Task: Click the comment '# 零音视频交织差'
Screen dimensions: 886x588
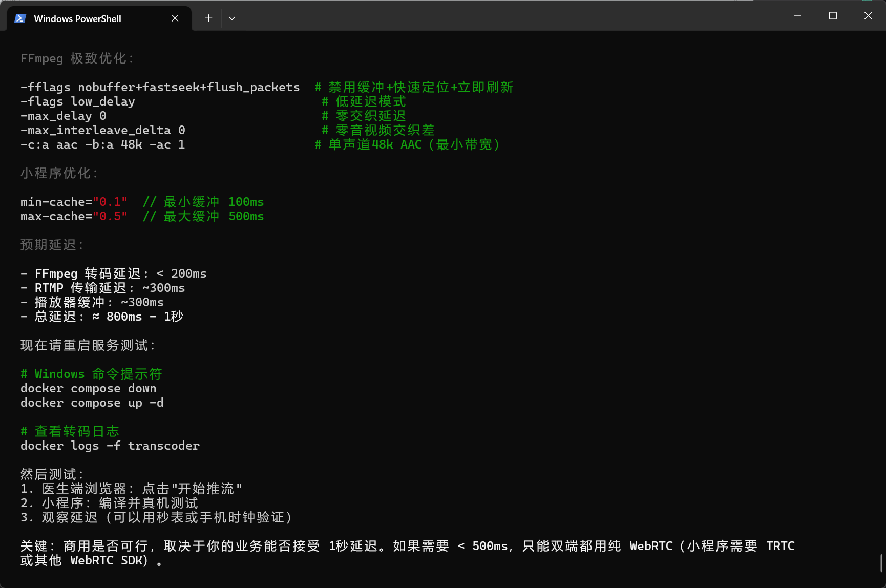Action: 378,130
